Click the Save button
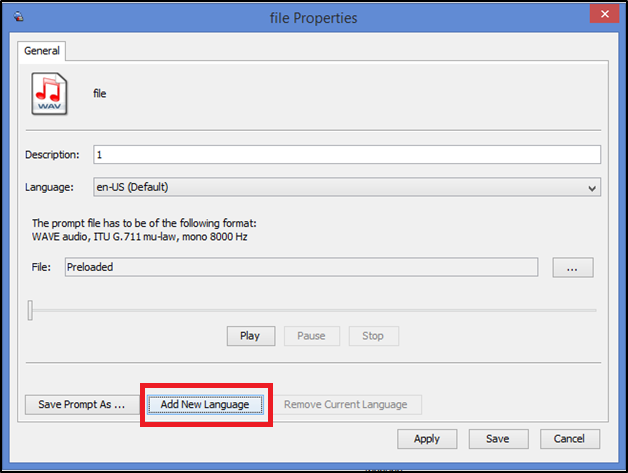The width and height of the screenshot is (628, 473). (498, 439)
